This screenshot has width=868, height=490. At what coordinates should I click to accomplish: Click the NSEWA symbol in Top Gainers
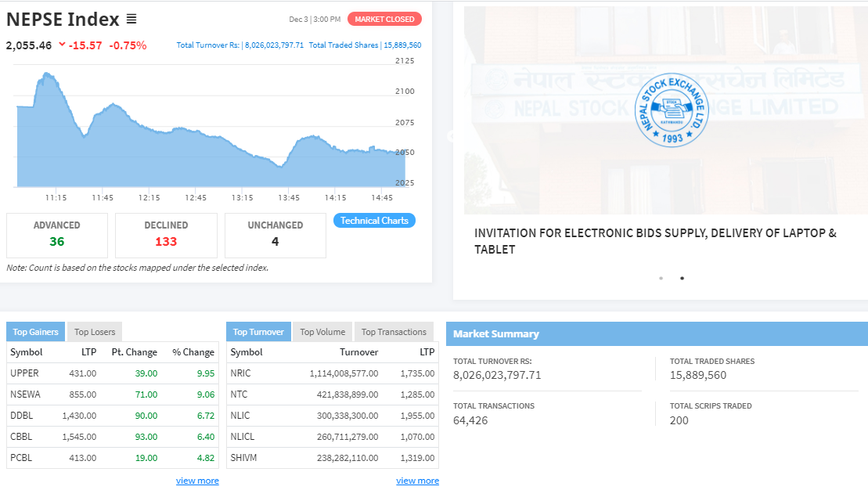coord(26,395)
